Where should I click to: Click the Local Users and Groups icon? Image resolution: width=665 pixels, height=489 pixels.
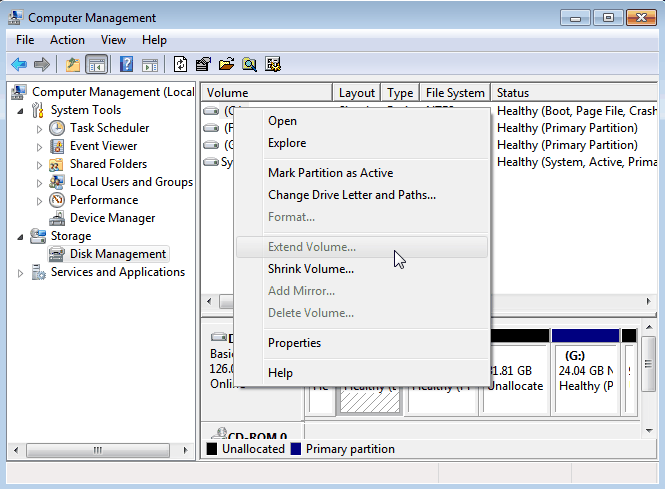click(57, 182)
